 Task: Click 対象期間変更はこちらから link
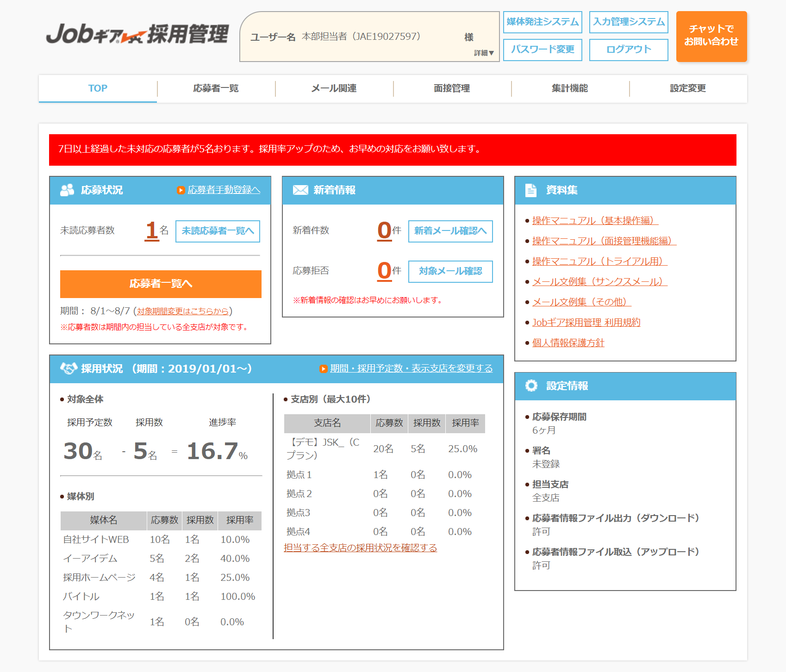tap(182, 311)
